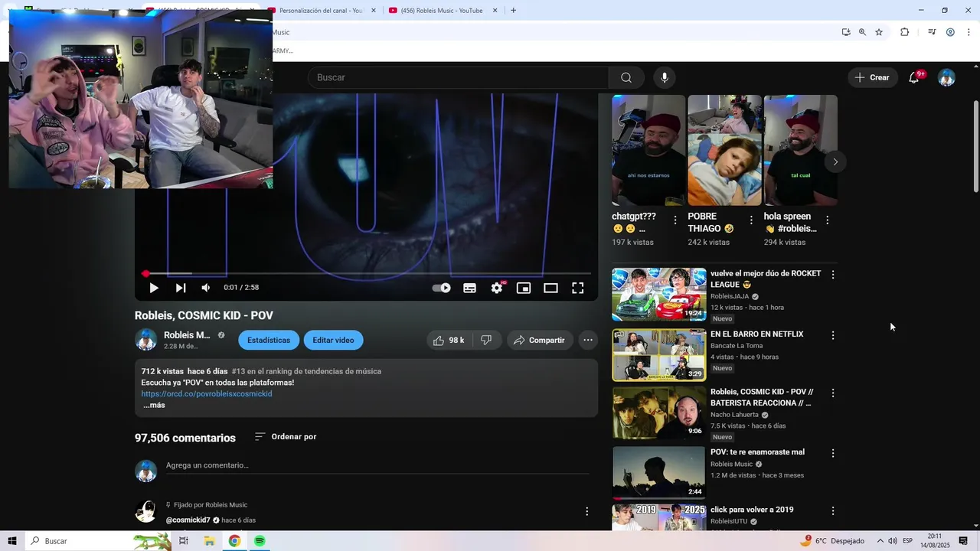Open player settings gear
Screen dimensions: 980x551
pyautogui.click(x=497, y=288)
